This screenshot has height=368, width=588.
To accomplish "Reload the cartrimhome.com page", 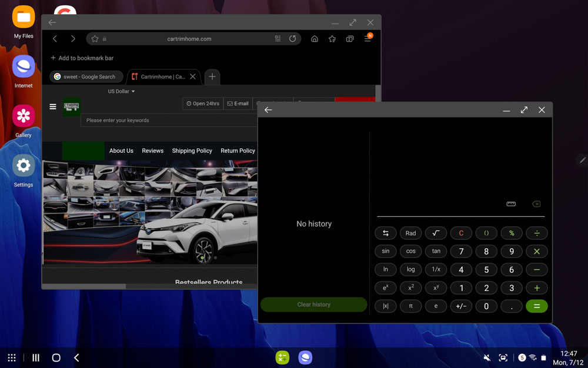I will [292, 39].
